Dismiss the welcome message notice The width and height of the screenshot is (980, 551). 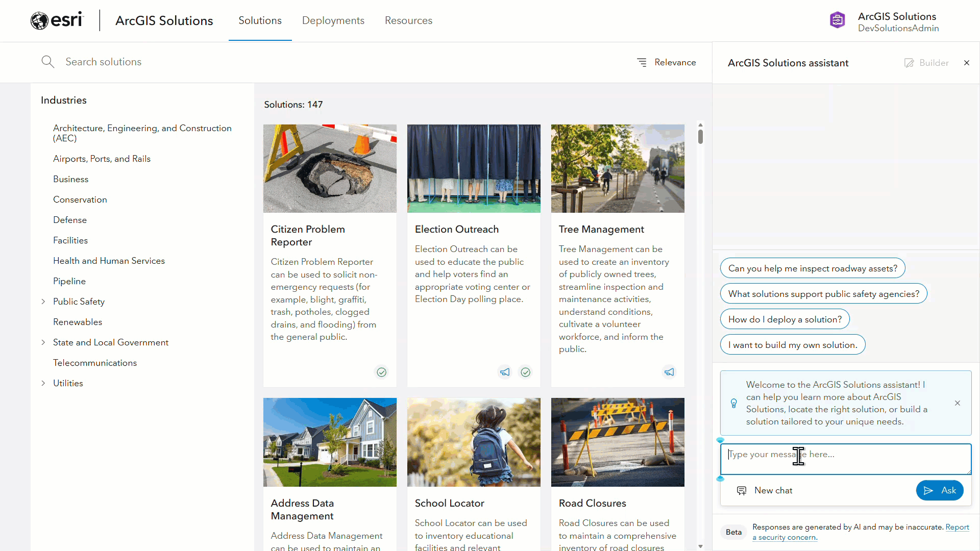point(957,403)
